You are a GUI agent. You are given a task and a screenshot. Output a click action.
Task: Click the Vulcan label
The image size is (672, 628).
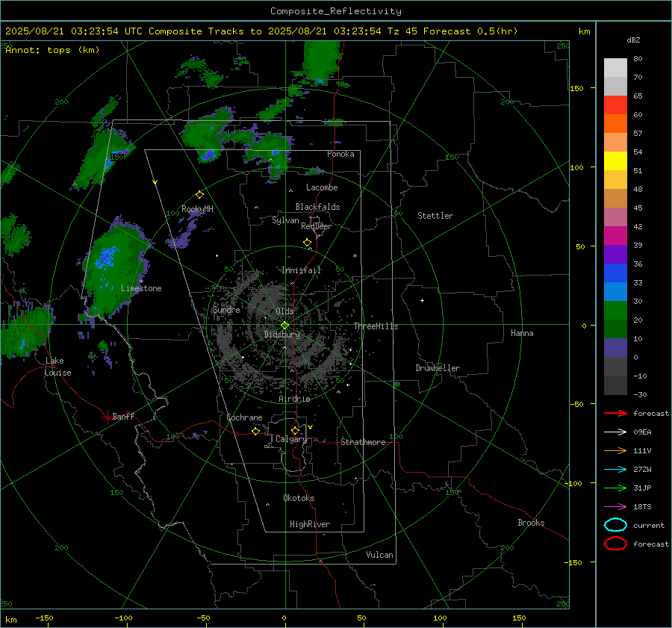(x=379, y=555)
